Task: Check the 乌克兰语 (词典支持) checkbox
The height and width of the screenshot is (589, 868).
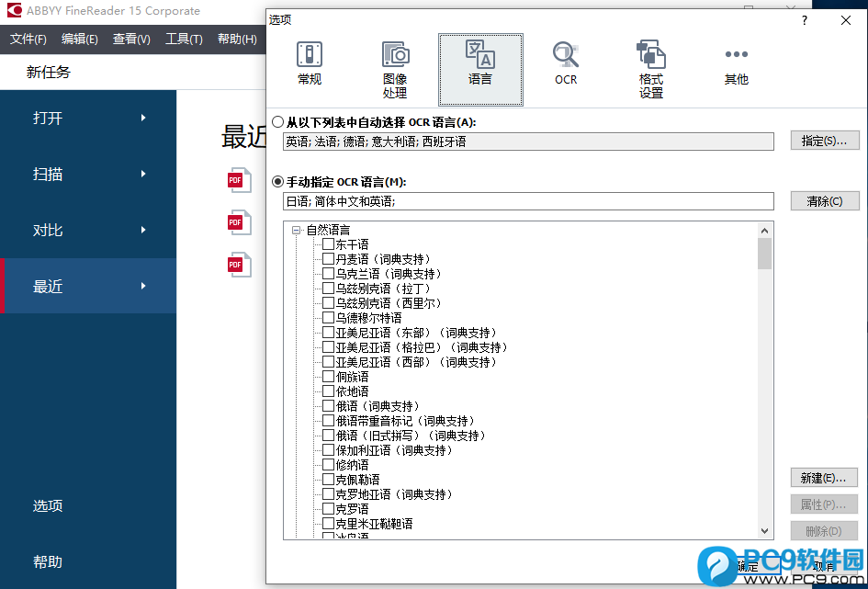Action: click(328, 274)
